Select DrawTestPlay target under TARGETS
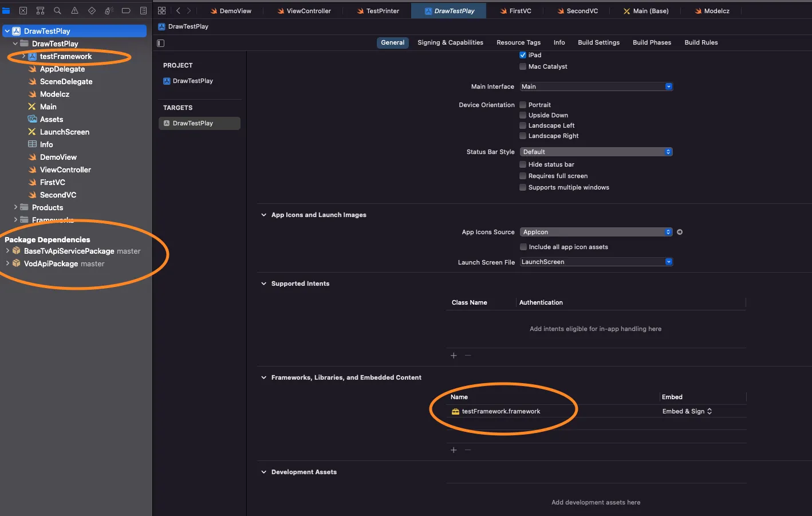Viewport: 812px width, 516px height. point(199,123)
